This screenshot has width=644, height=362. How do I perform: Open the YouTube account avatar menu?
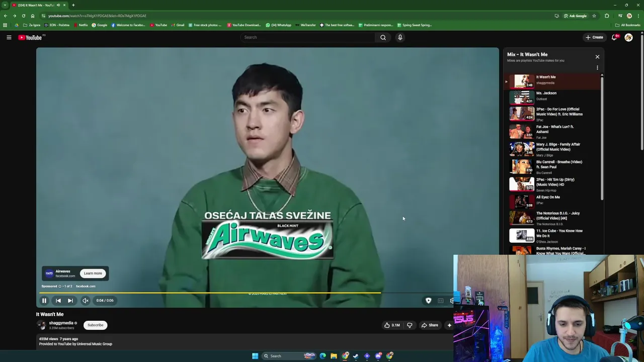(x=628, y=37)
